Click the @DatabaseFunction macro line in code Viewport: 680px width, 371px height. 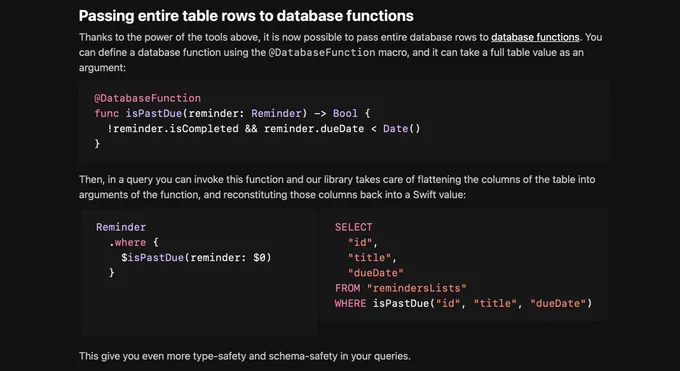tap(147, 98)
